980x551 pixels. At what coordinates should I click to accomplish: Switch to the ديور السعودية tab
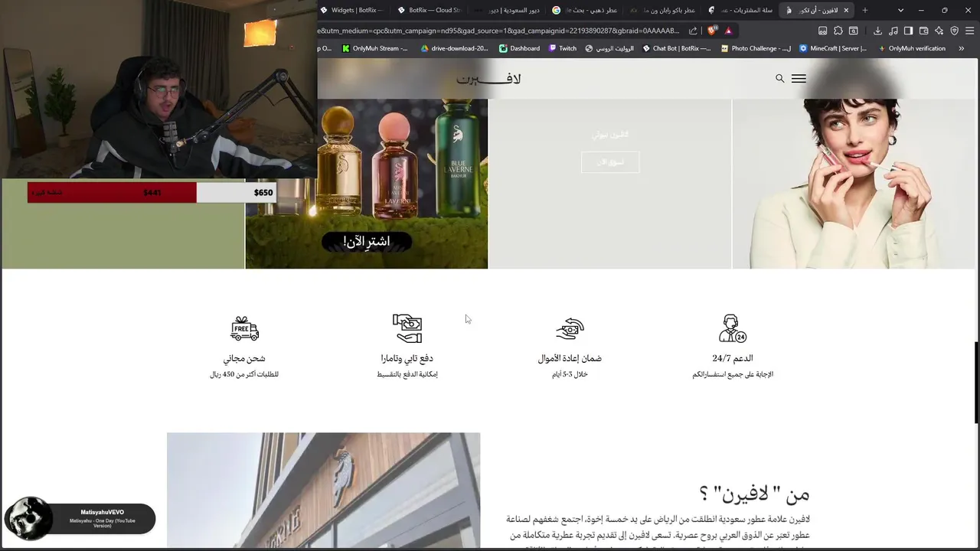click(x=508, y=10)
